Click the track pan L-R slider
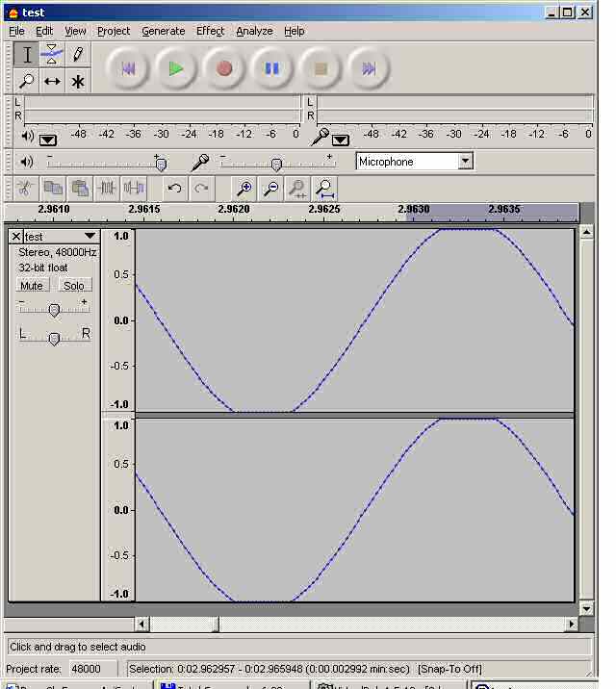Image resolution: width=616 pixels, height=689 pixels. (x=54, y=338)
